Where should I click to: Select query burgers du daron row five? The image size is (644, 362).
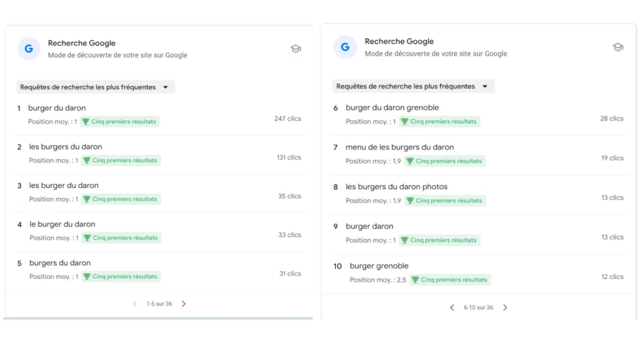pyautogui.click(x=60, y=263)
